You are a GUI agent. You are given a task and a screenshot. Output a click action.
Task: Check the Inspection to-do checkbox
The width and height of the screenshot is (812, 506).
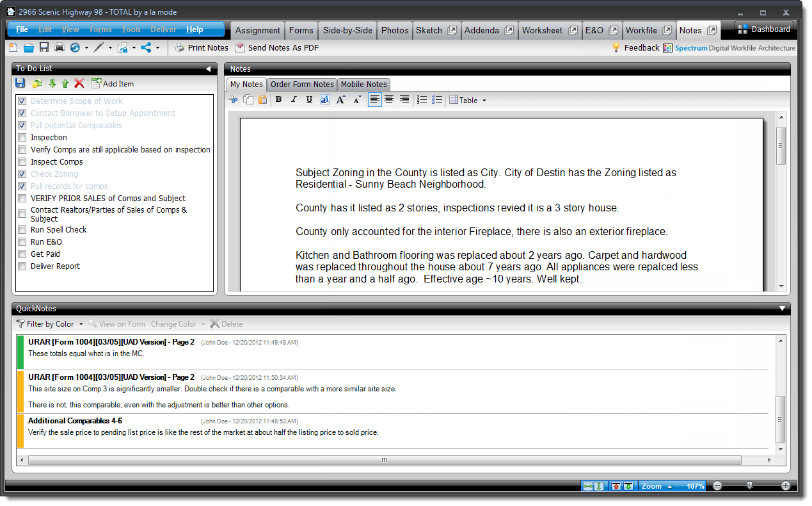(x=22, y=138)
